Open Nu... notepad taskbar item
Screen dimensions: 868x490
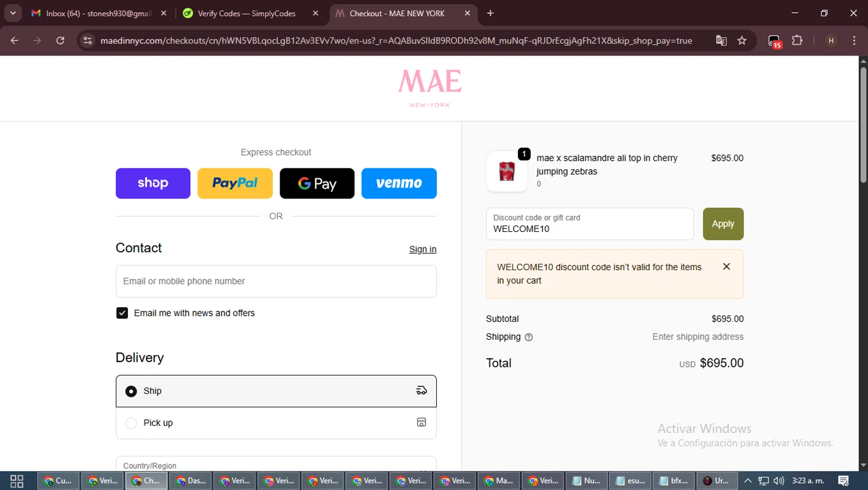(586, 481)
